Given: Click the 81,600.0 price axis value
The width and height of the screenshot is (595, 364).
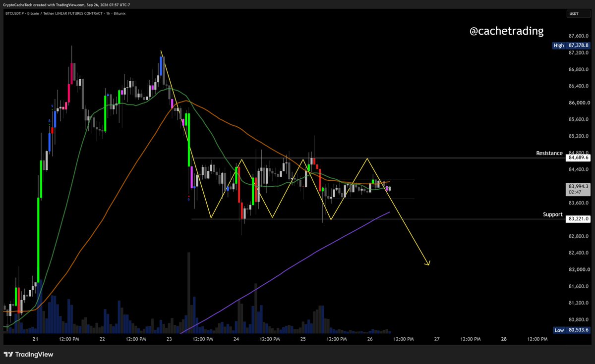Looking at the screenshot, I should (x=579, y=286).
